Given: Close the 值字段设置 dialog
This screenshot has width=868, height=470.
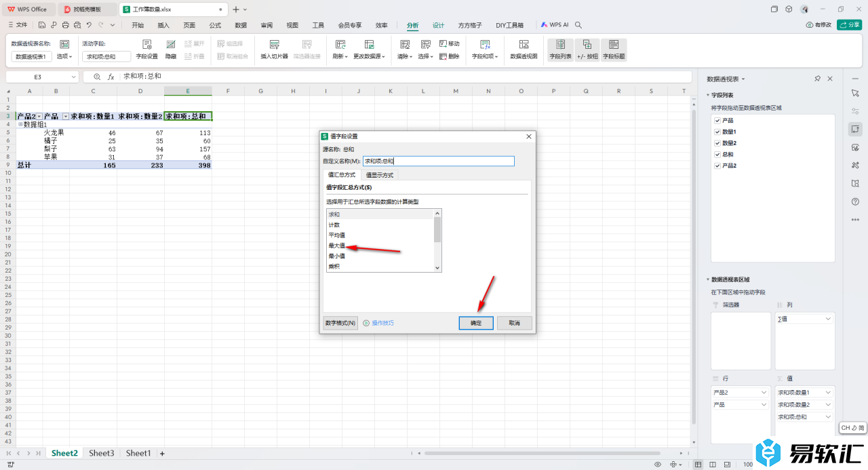Looking at the screenshot, I should pyautogui.click(x=528, y=136).
